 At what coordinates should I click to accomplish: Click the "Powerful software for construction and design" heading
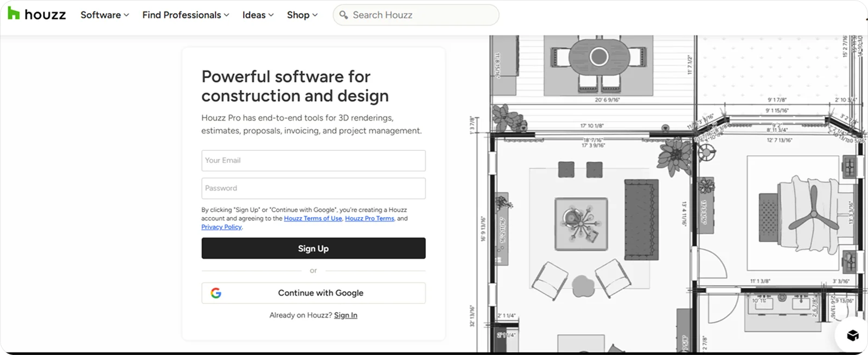[x=295, y=86]
